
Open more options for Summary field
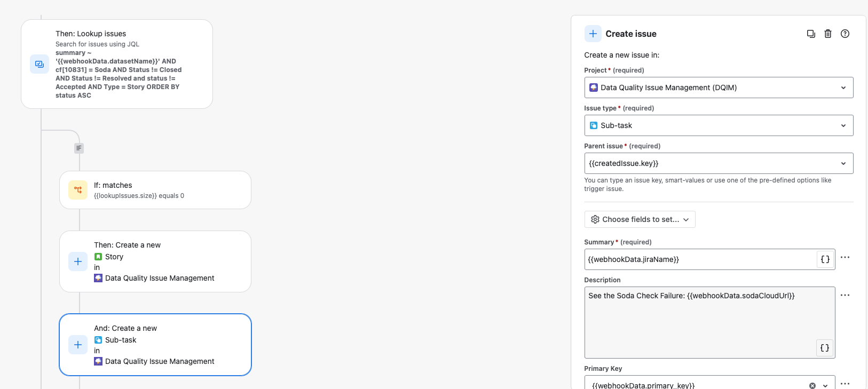point(845,257)
